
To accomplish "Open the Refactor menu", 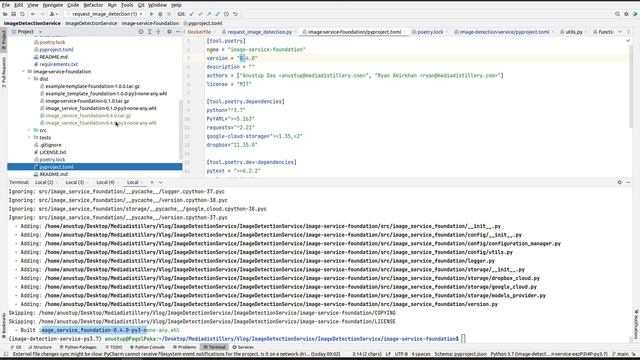I will pos(93,5).
